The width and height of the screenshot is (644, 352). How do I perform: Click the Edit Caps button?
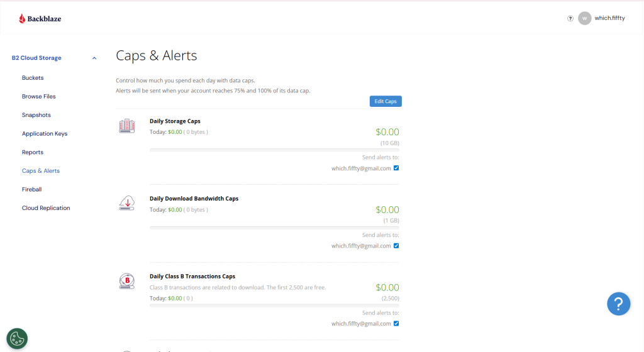coord(386,101)
